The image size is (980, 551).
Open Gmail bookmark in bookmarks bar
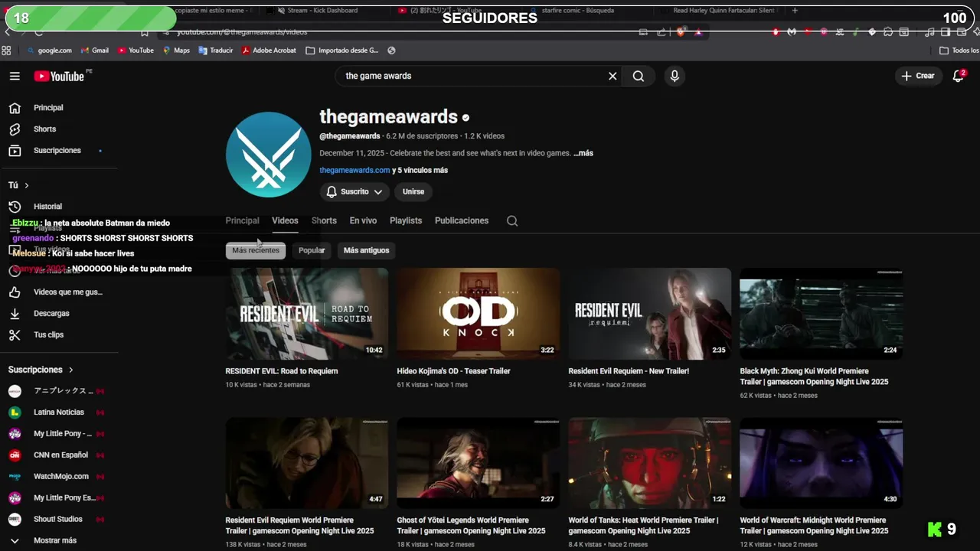point(94,51)
